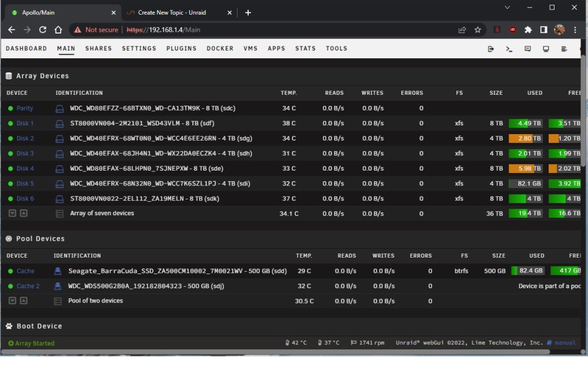Open the system log icon in header
The width and height of the screenshot is (588, 380).
[x=564, y=49]
